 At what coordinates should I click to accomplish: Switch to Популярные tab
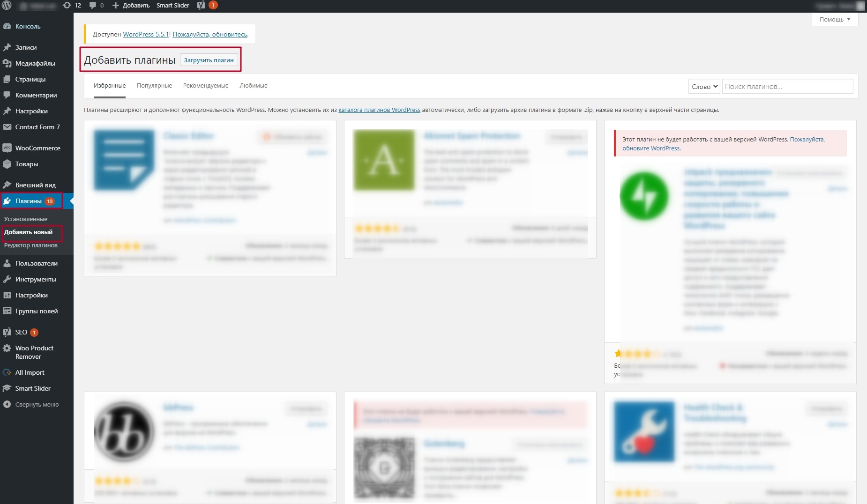coord(154,86)
